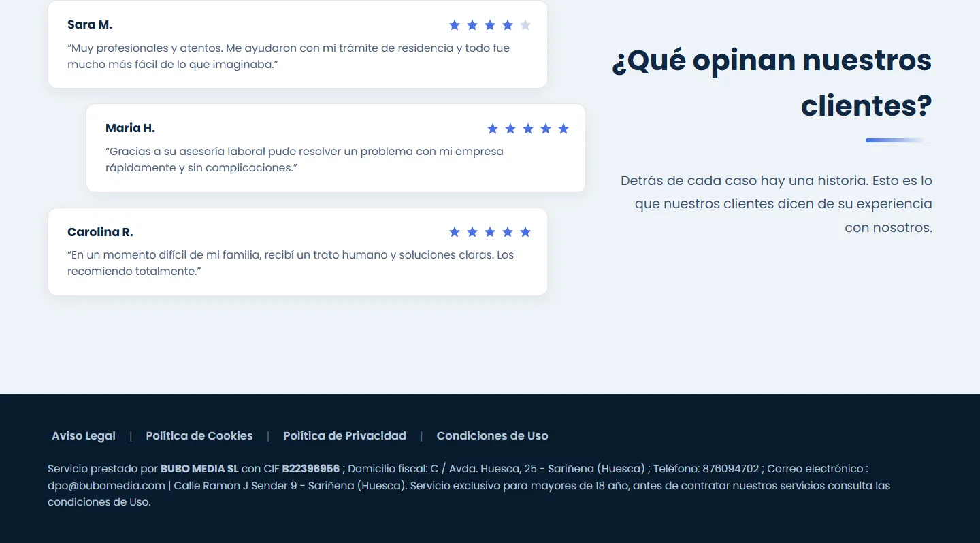Click the name Sara M.
Viewport: 980px width, 543px height.
(x=89, y=24)
